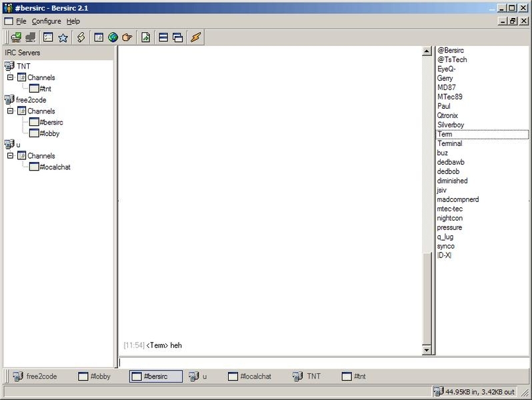Switch to the #localchat tab
Screen dimensions: 532x400
[250, 376]
